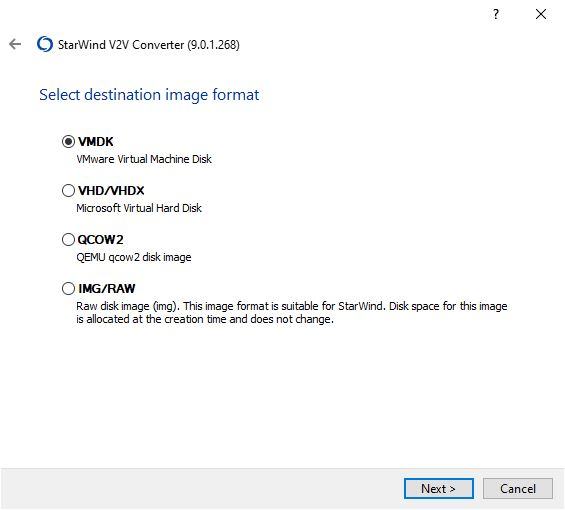The width and height of the screenshot is (565, 510).
Task: Select the VMDK radio button
Action: (x=68, y=142)
